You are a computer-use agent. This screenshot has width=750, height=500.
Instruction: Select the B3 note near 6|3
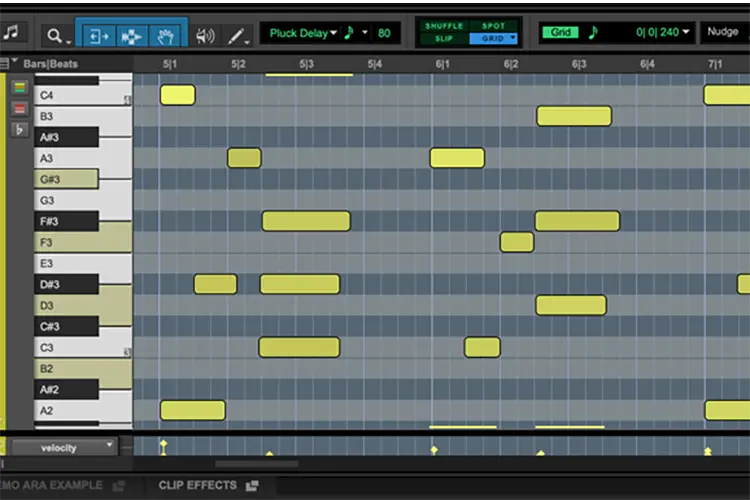point(574,116)
